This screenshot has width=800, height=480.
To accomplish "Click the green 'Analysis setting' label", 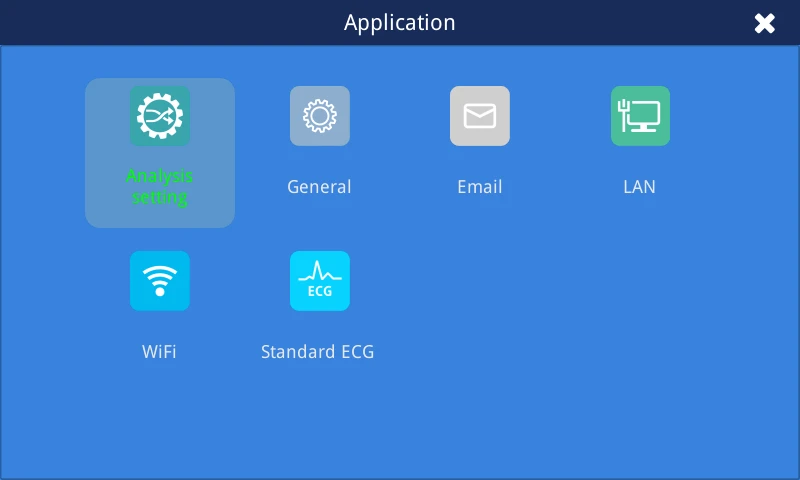I will (x=159, y=187).
